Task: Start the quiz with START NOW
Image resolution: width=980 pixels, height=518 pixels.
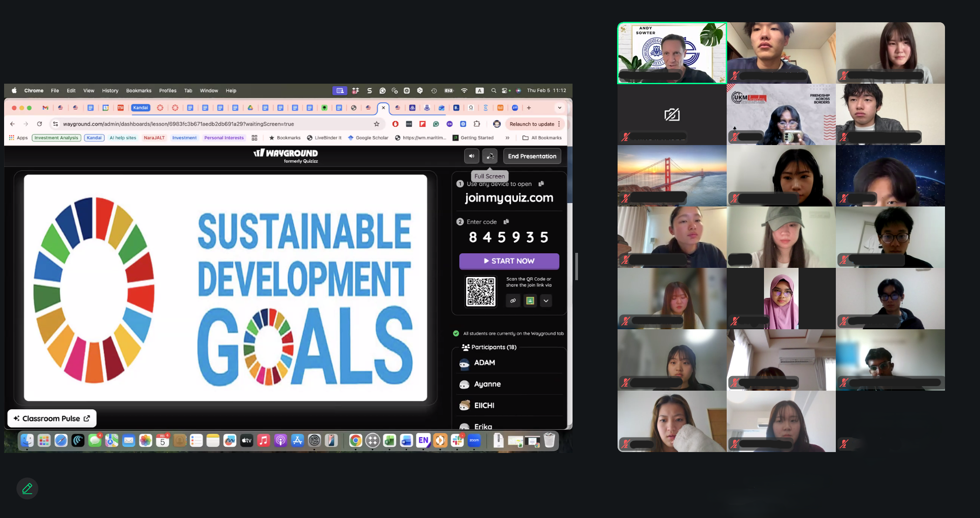Action: click(509, 261)
